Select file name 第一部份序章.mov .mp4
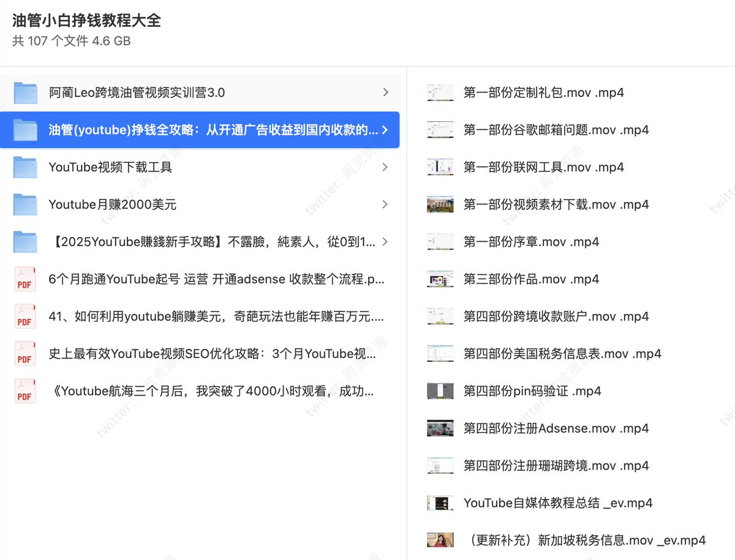 (x=532, y=242)
